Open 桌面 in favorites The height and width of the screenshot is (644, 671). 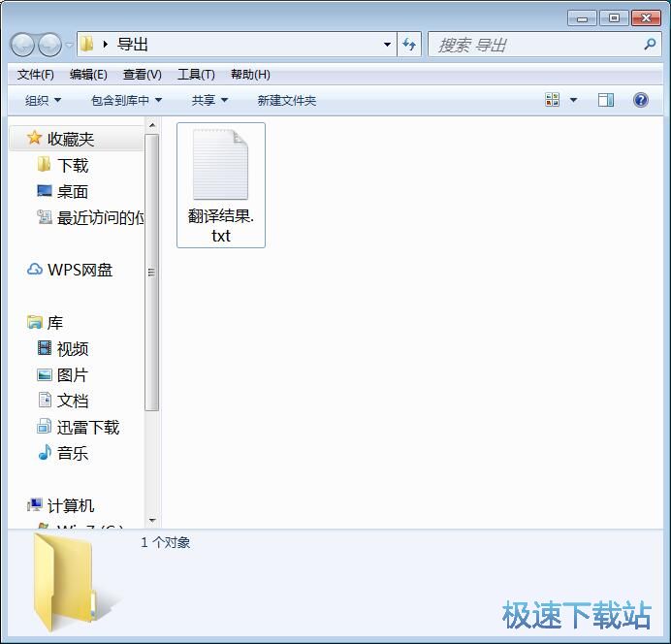73,191
